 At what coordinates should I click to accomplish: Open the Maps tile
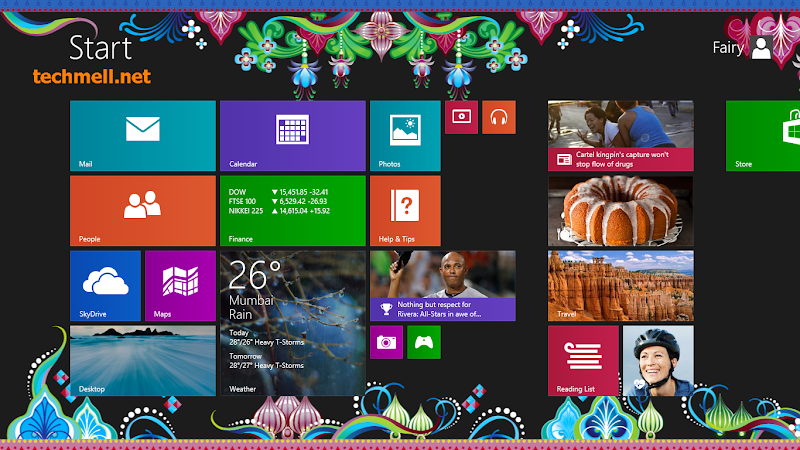pyautogui.click(x=180, y=286)
